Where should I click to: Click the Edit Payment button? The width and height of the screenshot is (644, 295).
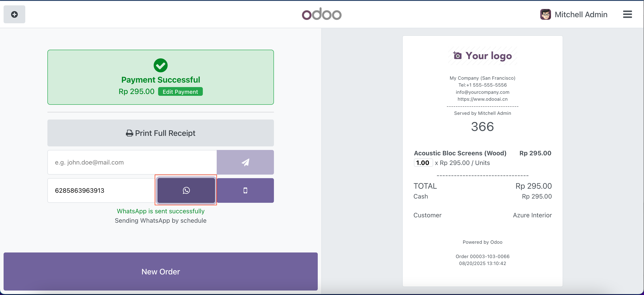180,91
